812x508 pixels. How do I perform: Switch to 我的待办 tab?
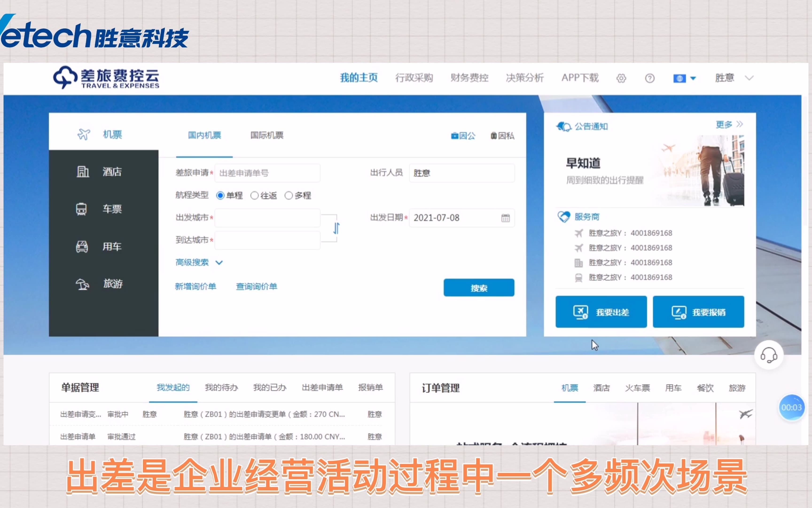pos(222,388)
